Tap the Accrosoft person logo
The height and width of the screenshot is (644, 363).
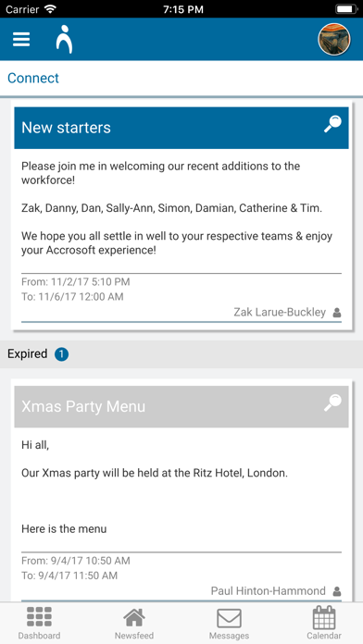[x=64, y=40]
